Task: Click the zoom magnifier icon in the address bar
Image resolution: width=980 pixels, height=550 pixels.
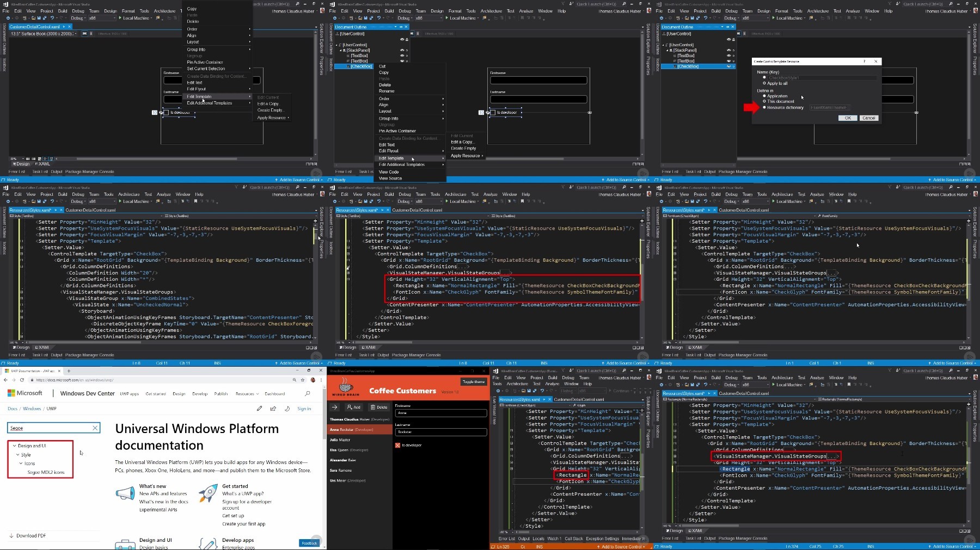Action: click(x=295, y=380)
